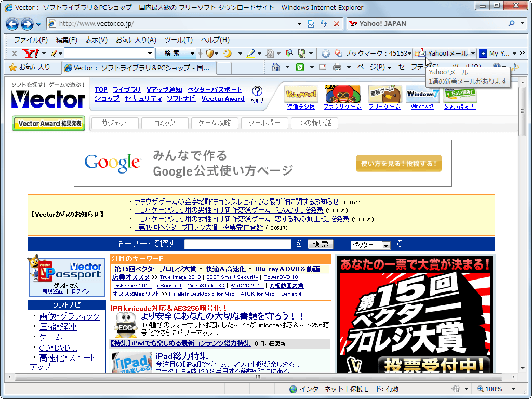
Task: Open the お気に入り favorites star button
Action: 30,67
